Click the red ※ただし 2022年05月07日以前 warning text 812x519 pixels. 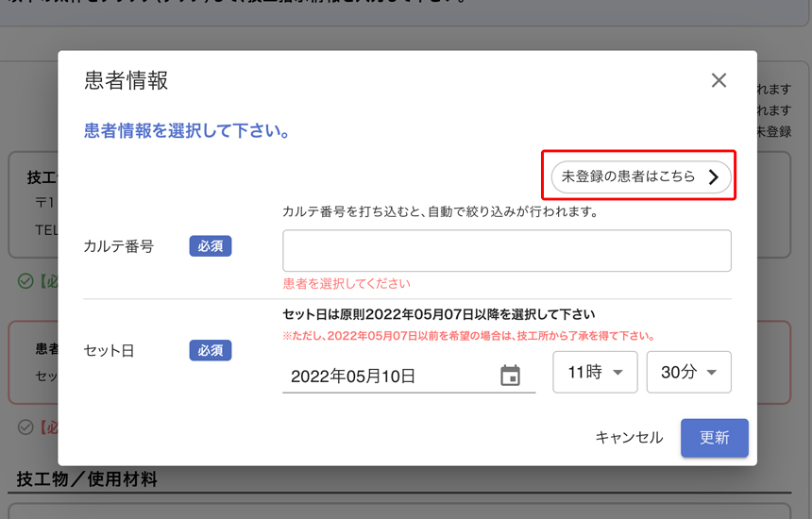click(x=469, y=336)
